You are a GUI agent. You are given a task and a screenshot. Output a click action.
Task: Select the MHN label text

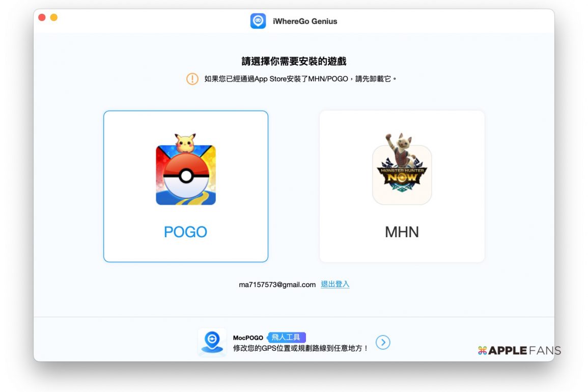[402, 232]
